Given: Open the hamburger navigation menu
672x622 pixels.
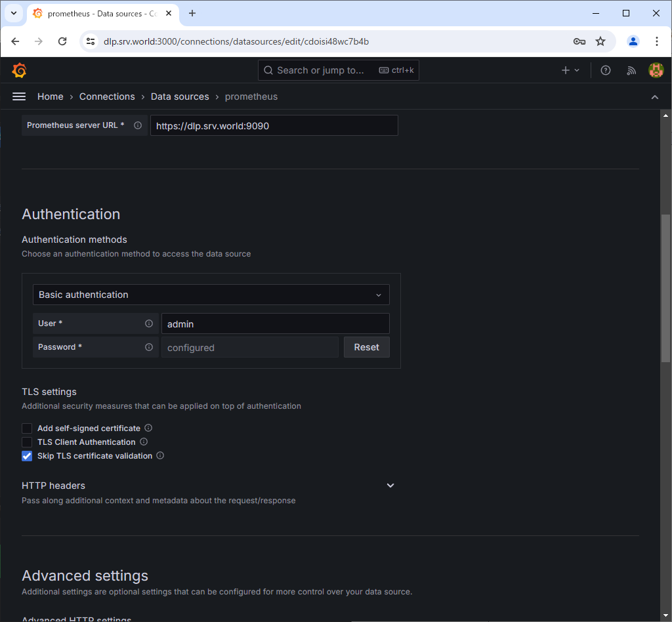Looking at the screenshot, I should pos(19,97).
